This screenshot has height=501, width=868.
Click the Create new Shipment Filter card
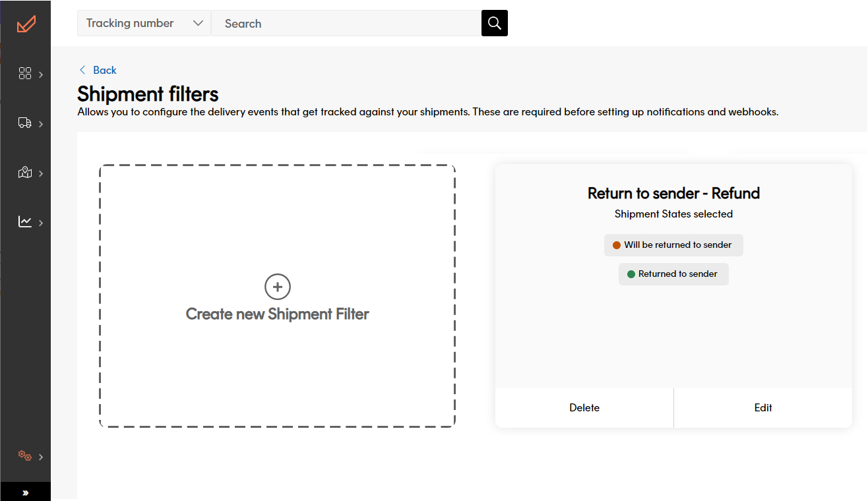click(278, 296)
